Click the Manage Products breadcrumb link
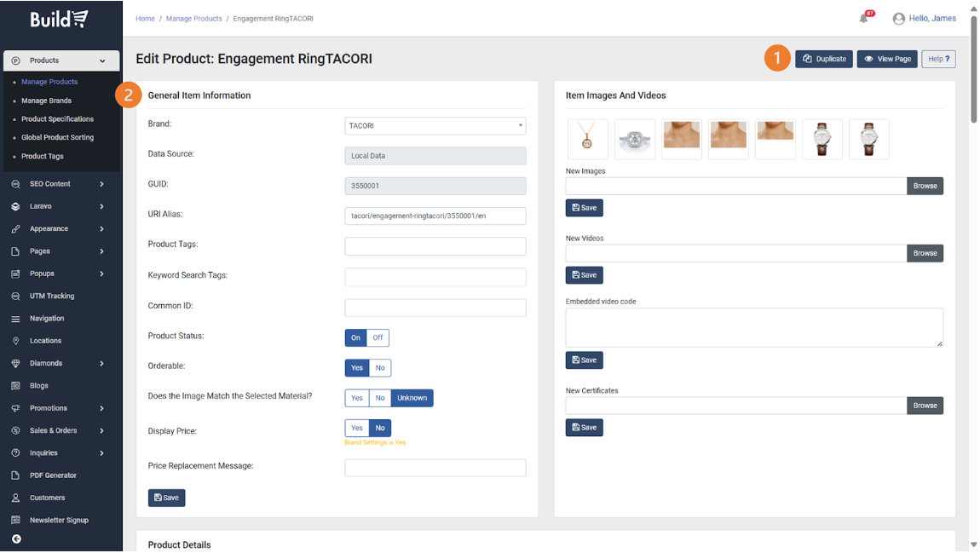The width and height of the screenshot is (980, 553). (193, 19)
